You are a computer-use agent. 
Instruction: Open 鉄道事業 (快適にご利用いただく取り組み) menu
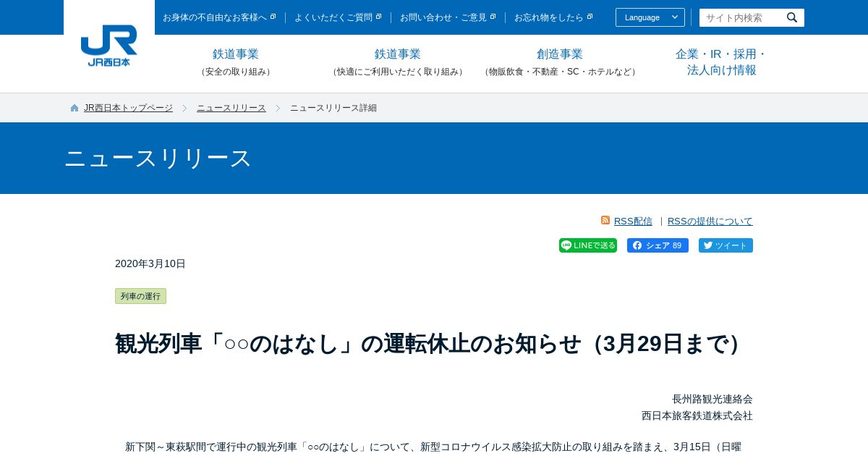coord(398,62)
